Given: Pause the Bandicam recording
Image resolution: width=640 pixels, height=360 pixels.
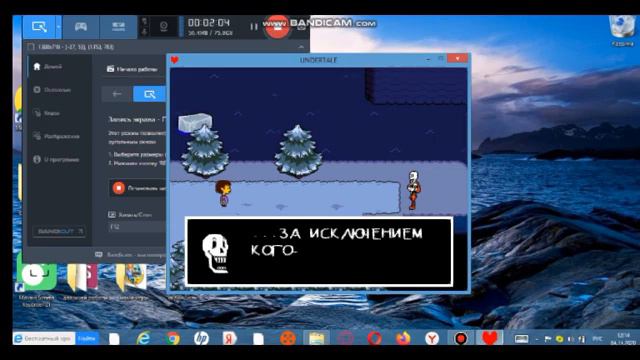Looking at the screenshot, I should pos(253,27).
